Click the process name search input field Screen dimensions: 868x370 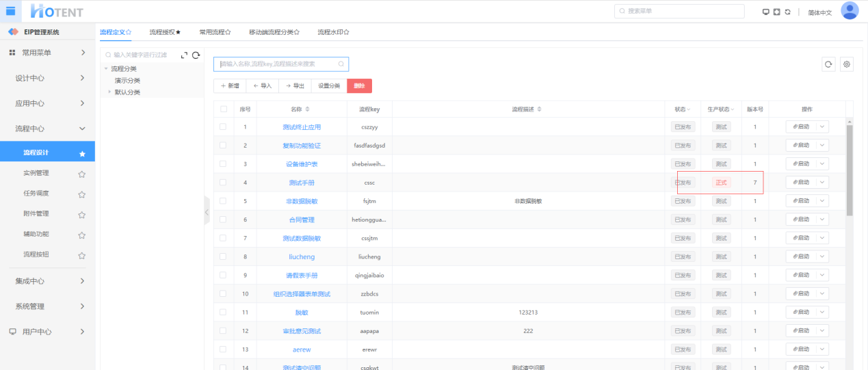277,64
